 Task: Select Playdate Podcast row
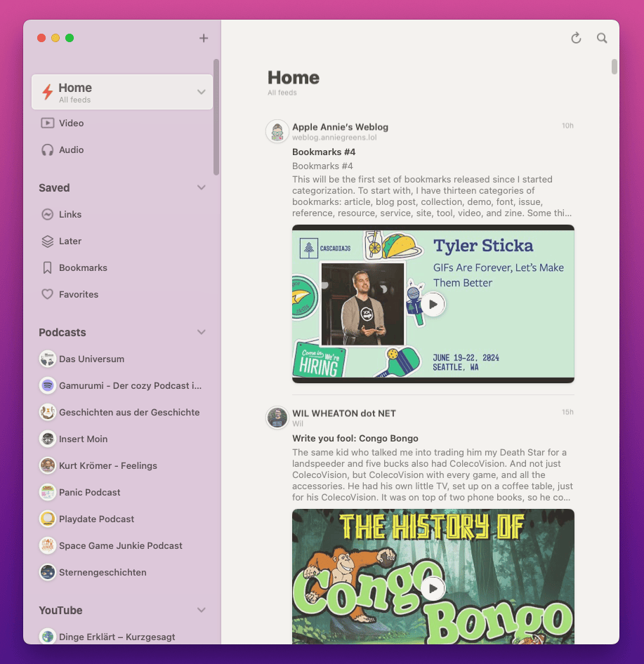[122, 519]
